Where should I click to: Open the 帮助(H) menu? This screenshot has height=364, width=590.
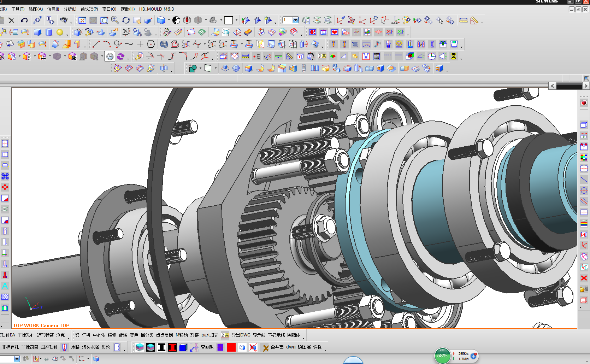pyautogui.click(x=128, y=9)
